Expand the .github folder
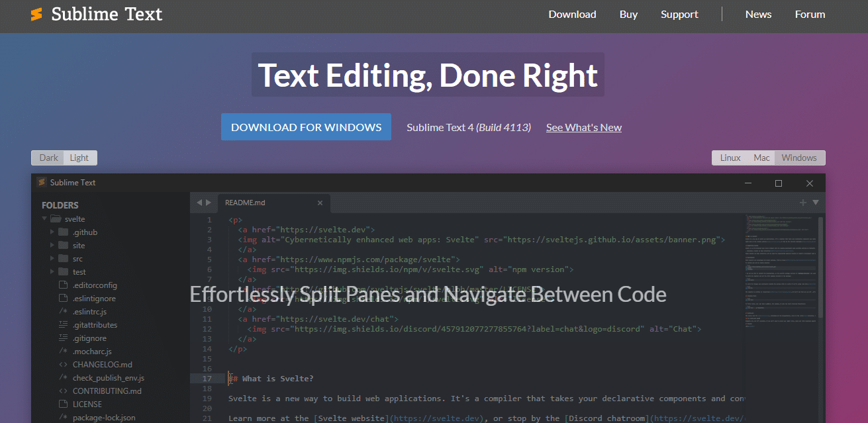 point(53,232)
